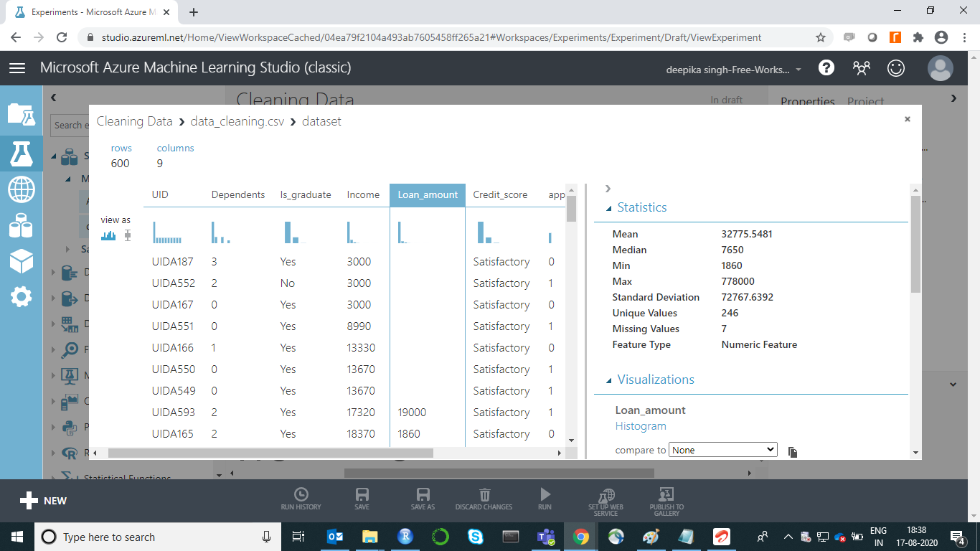This screenshot has height=551, width=980.
Task: Click the Run History button
Action: tap(301, 499)
